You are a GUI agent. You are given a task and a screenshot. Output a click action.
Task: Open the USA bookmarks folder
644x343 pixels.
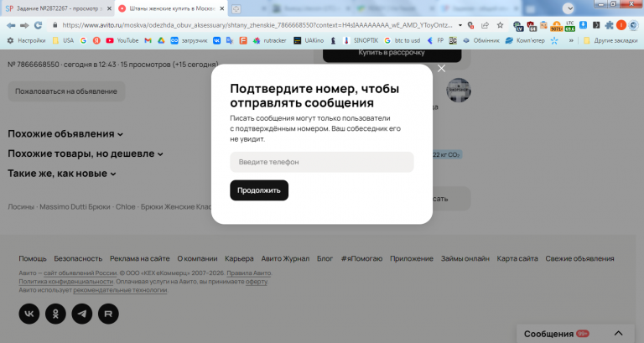63,40
